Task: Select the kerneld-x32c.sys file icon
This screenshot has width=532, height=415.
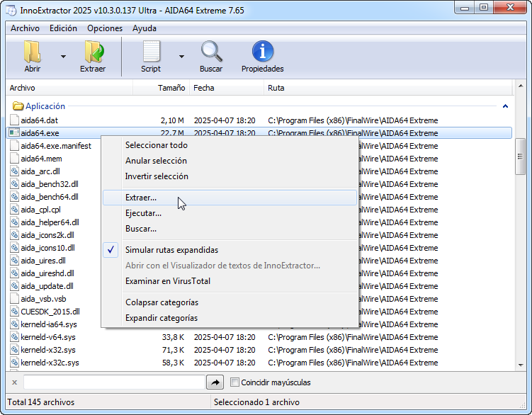Action: (14, 363)
